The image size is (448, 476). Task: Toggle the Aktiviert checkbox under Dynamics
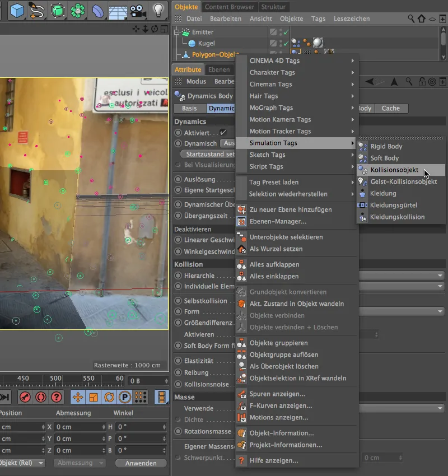tap(223, 133)
